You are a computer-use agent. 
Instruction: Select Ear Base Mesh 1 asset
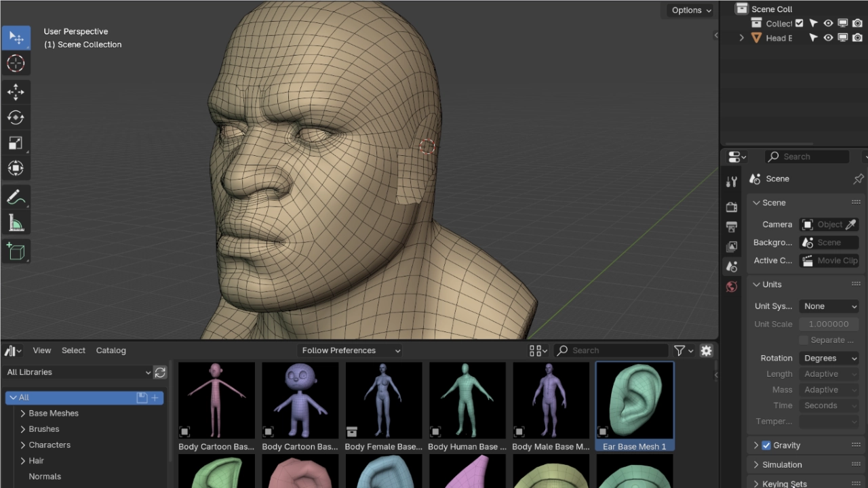[635, 407]
